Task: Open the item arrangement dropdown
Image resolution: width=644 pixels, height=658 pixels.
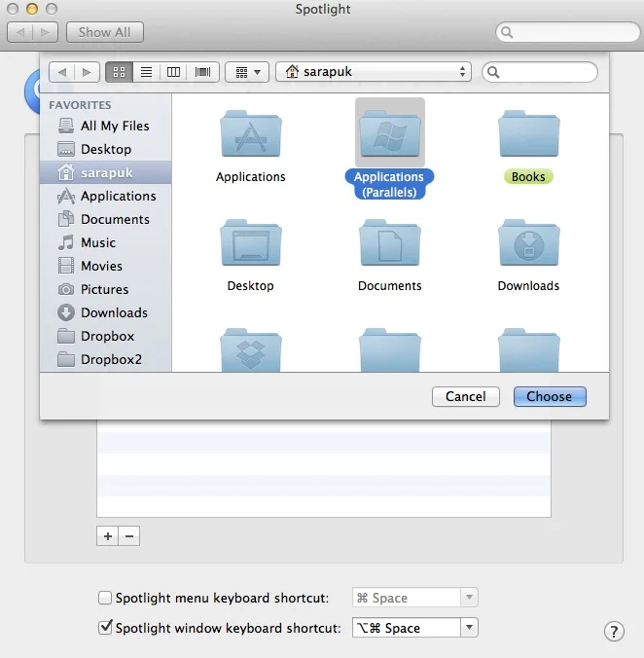Action: [x=247, y=72]
